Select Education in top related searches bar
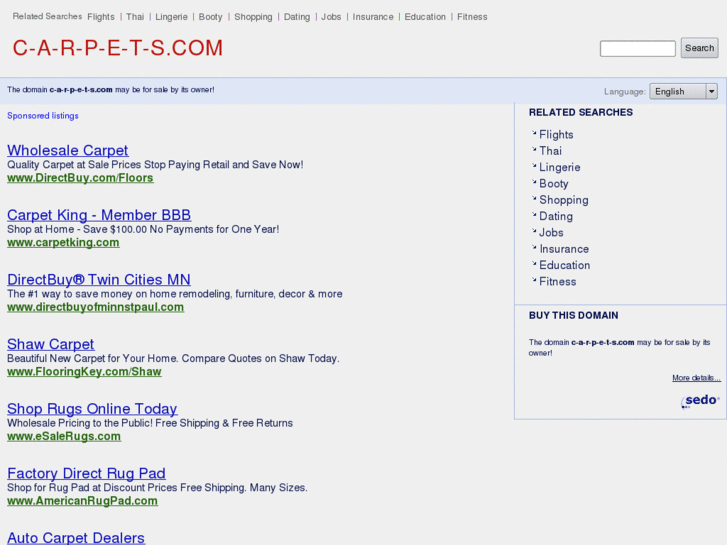This screenshot has width=727, height=545. pyautogui.click(x=425, y=17)
